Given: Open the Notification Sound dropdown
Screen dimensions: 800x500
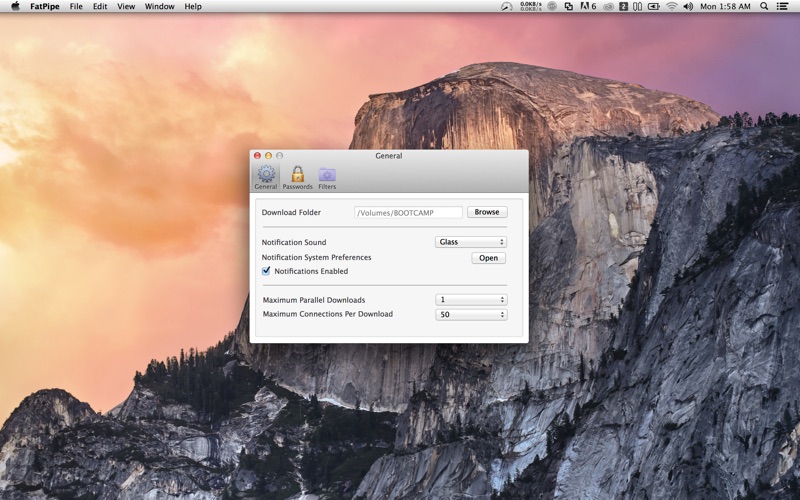Looking at the screenshot, I should click(470, 242).
